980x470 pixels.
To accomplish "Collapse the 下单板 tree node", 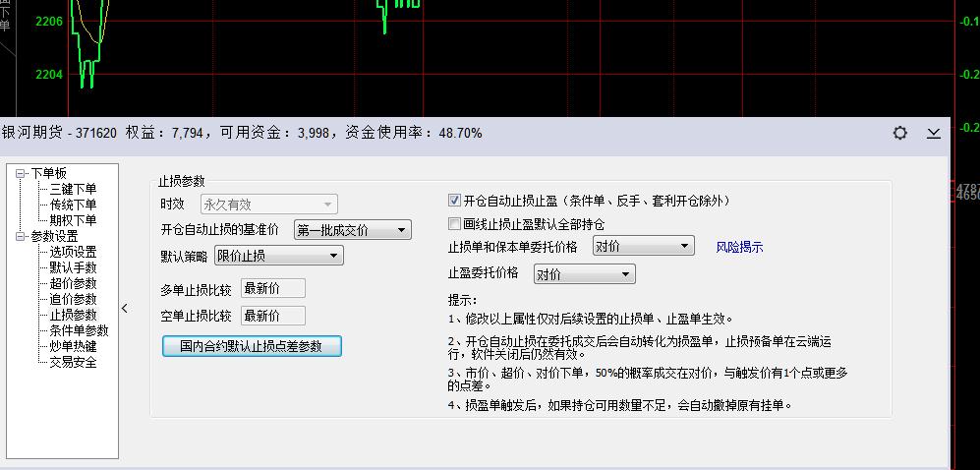I will (x=21, y=173).
